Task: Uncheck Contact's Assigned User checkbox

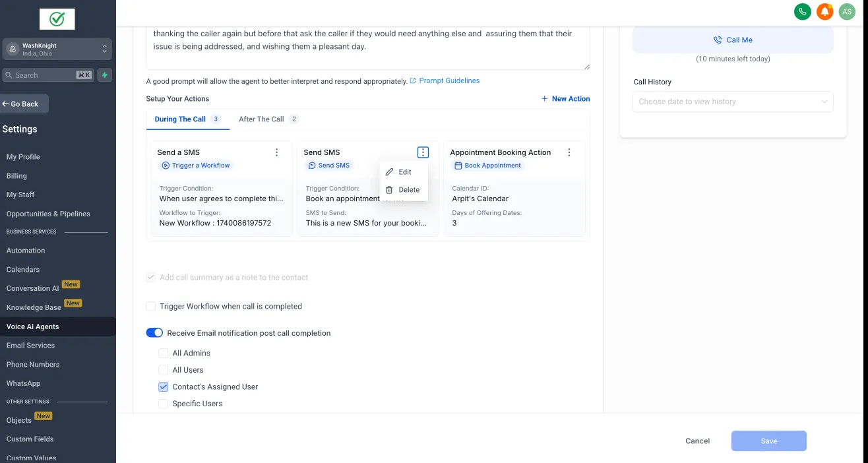Action: (164, 387)
